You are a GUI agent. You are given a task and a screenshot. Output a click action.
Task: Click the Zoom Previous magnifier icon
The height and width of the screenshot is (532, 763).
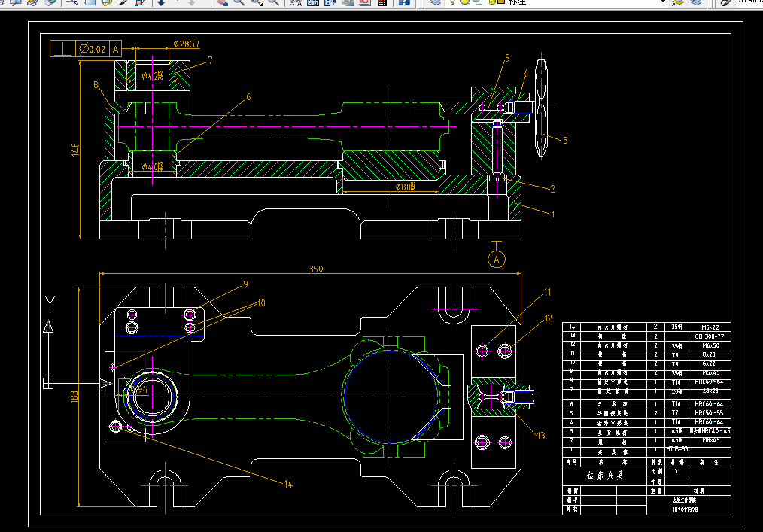tap(274, 2)
